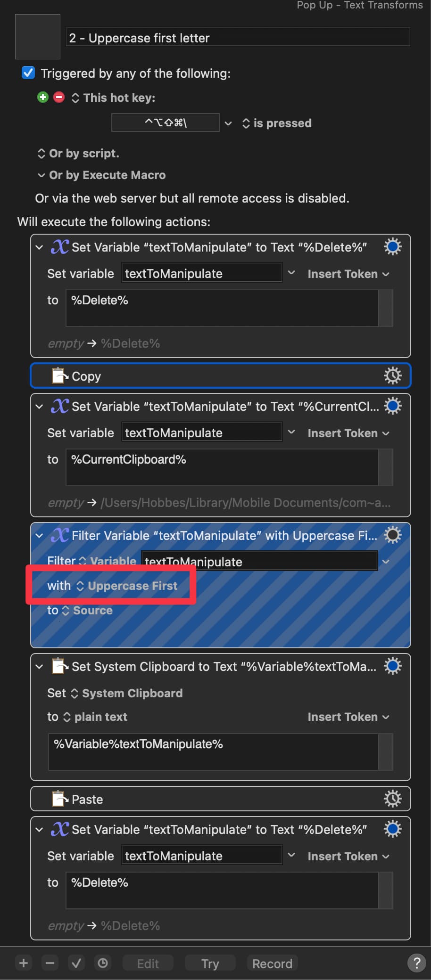Click the green add trigger plus icon
This screenshot has height=980, width=431.
pyautogui.click(x=43, y=98)
